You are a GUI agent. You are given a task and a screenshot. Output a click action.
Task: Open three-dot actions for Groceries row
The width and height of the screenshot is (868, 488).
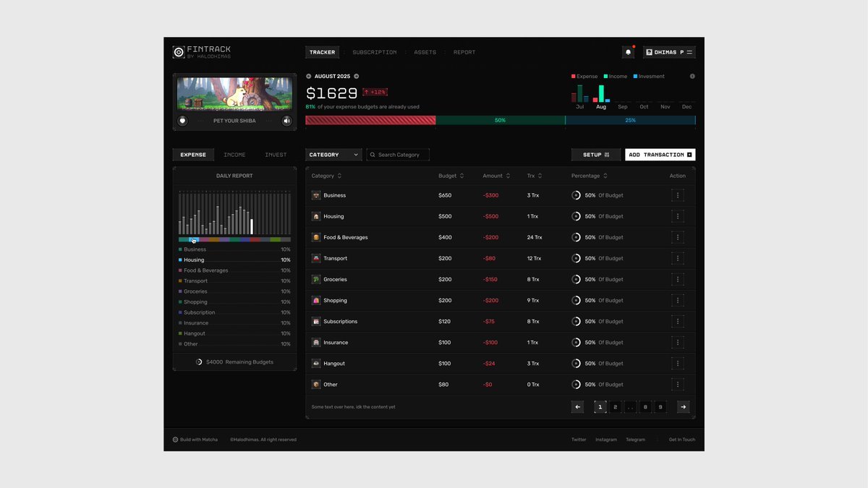(x=678, y=279)
